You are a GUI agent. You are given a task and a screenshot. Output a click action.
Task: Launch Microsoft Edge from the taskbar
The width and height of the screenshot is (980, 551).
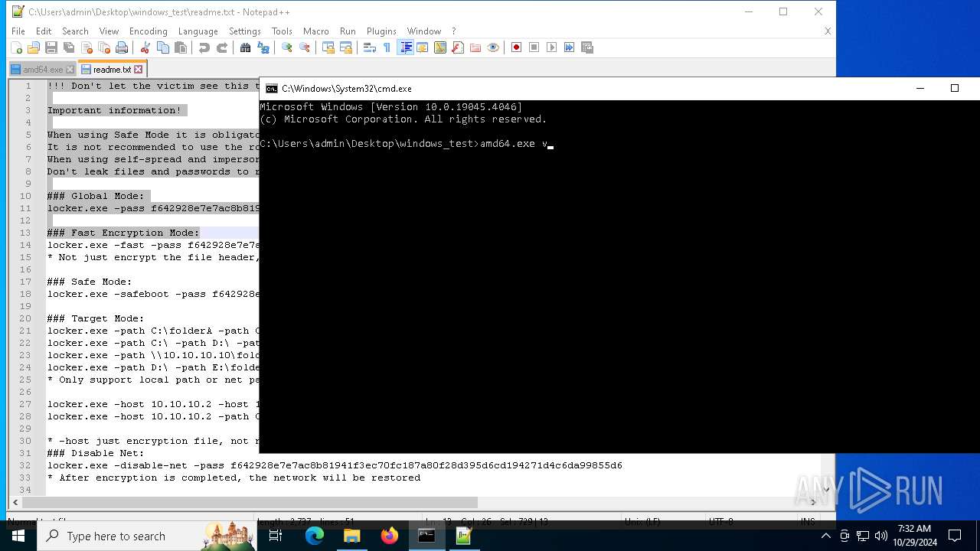point(314,536)
